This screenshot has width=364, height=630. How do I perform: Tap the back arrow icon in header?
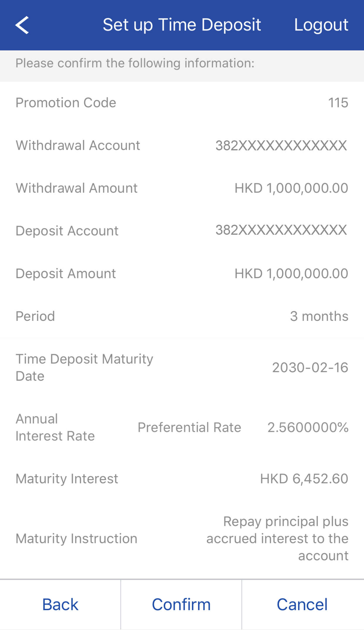pyautogui.click(x=22, y=25)
